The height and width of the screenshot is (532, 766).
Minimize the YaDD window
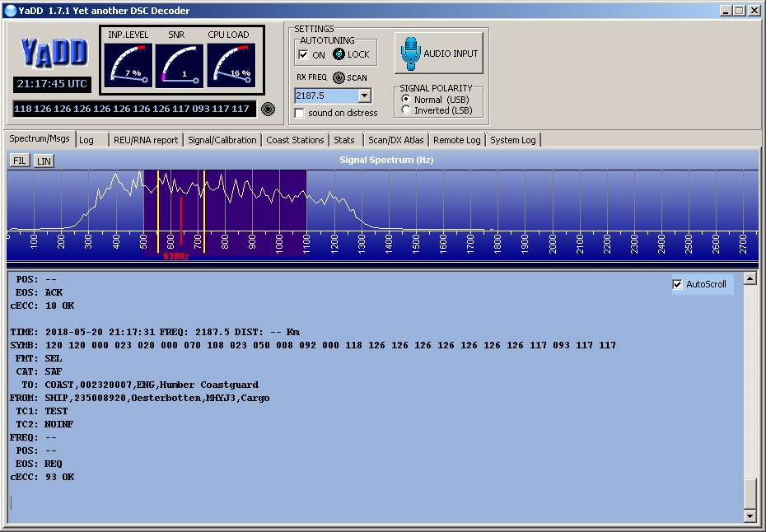(x=726, y=10)
